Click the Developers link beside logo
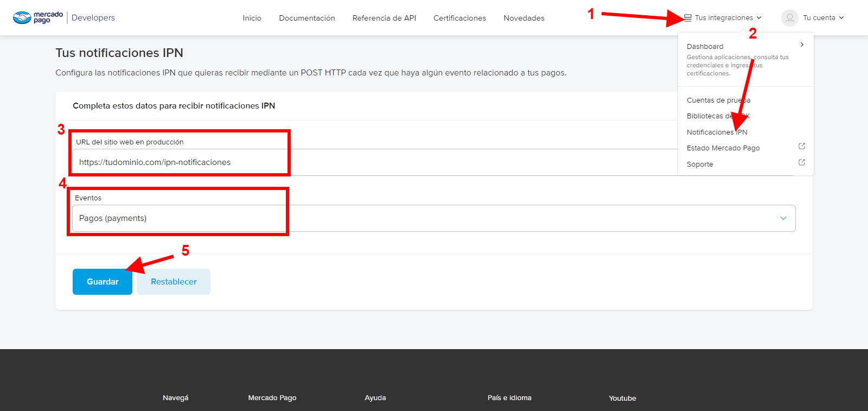The image size is (868, 411). 93,18
